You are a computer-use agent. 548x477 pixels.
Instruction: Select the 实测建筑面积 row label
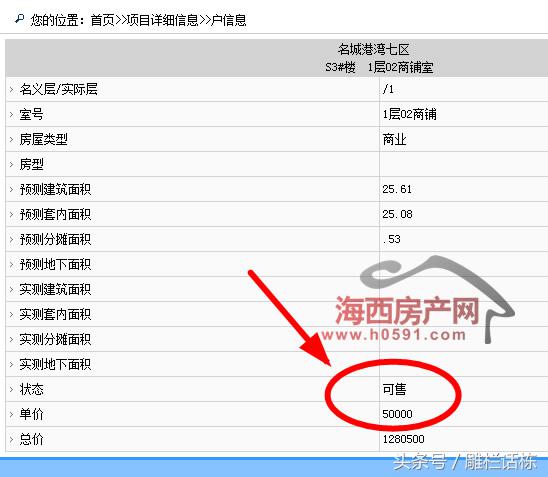55,289
